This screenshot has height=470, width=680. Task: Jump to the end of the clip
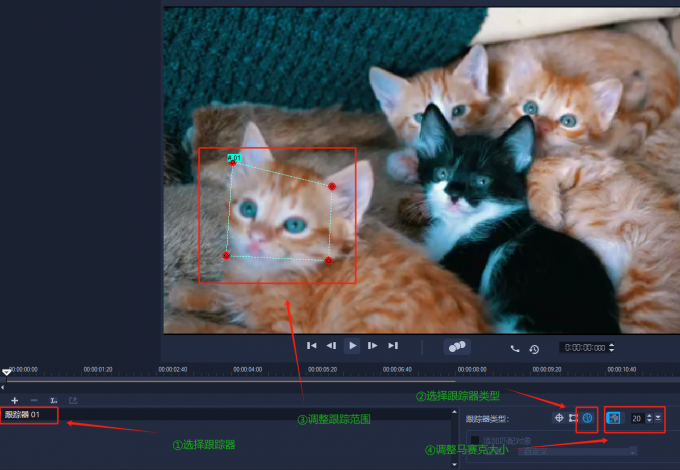[393, 346]
